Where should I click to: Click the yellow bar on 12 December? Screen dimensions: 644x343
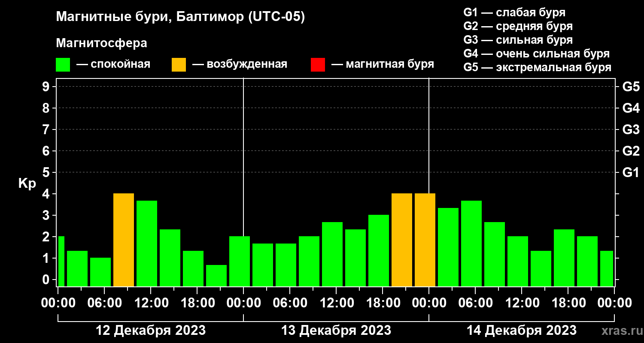(x=124, y=240)
